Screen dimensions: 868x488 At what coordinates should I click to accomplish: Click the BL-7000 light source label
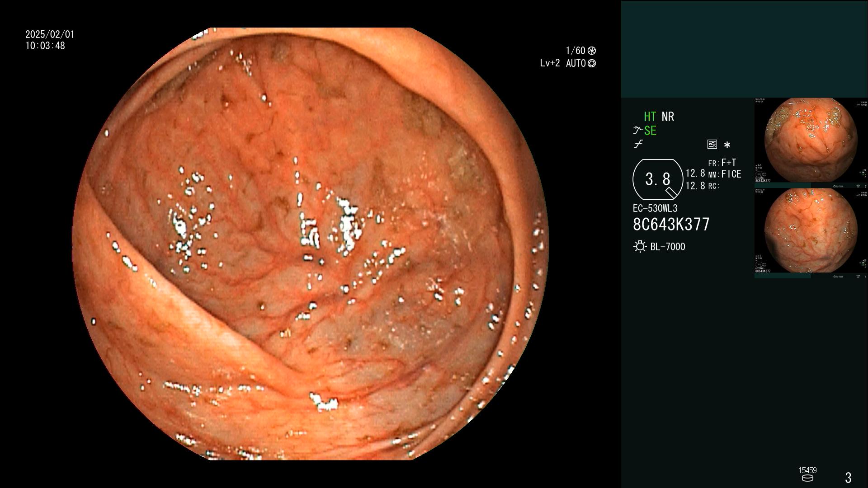pyautogui.click(x=668, y=247)
